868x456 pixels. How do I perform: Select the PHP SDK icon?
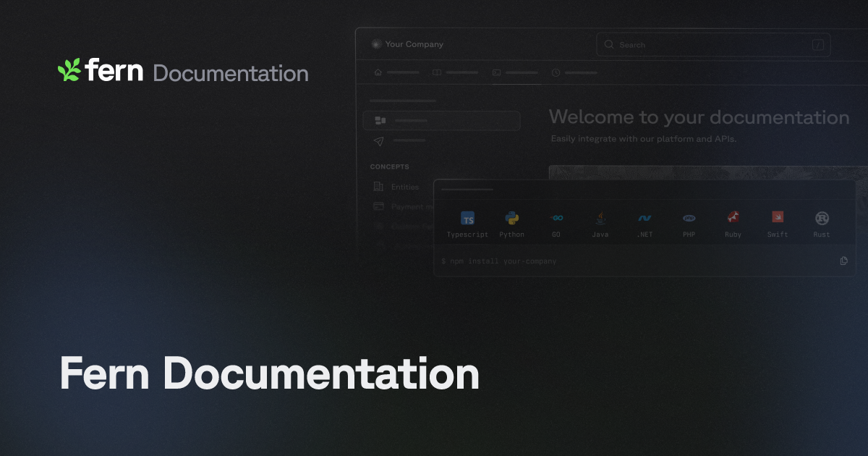[x=689, y=218]
